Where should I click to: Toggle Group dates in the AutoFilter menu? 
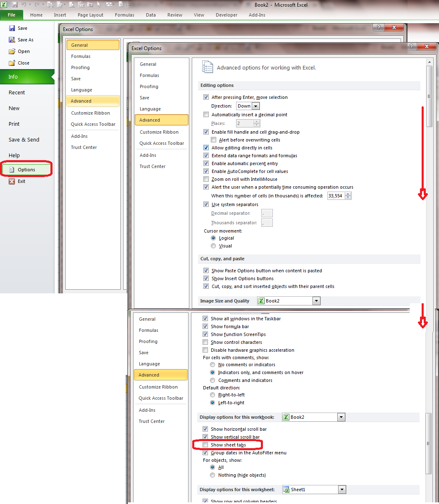point(205,453)
